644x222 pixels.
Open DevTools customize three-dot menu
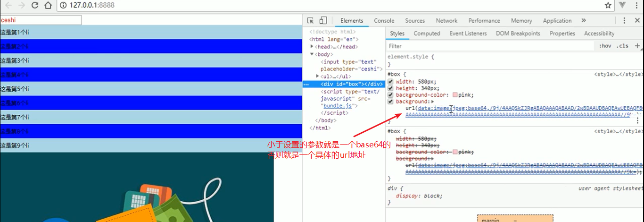[624, 20]
